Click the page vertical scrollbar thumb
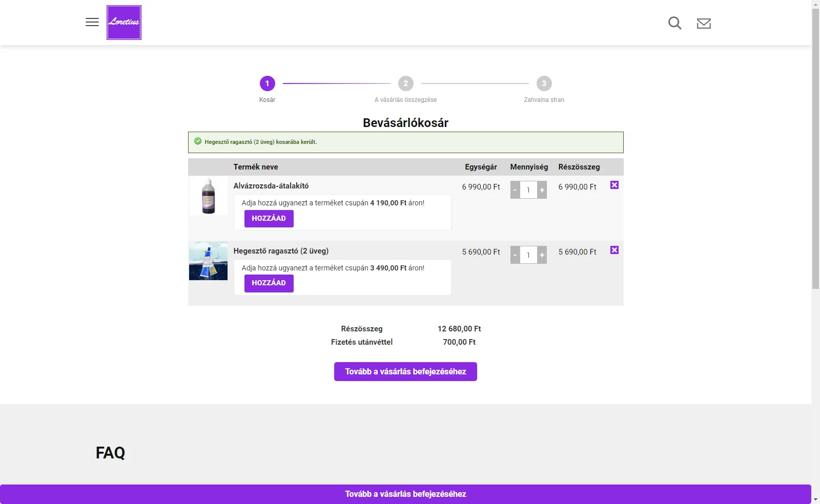 click(815, 149)
